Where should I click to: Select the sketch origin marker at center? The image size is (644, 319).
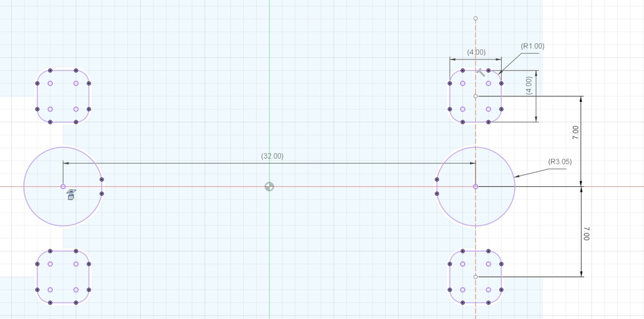click(269, 187)
